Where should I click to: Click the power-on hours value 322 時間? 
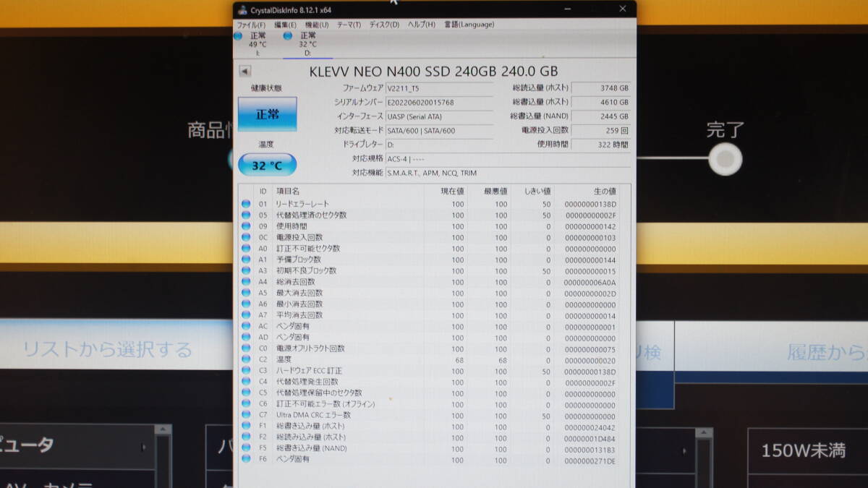pos(600,145)
